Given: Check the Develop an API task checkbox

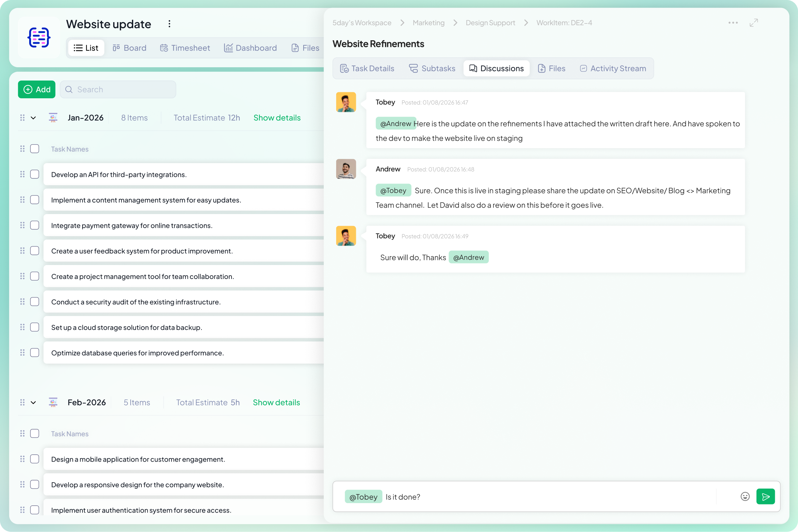Looking at the screenshot, I should 35,174.
